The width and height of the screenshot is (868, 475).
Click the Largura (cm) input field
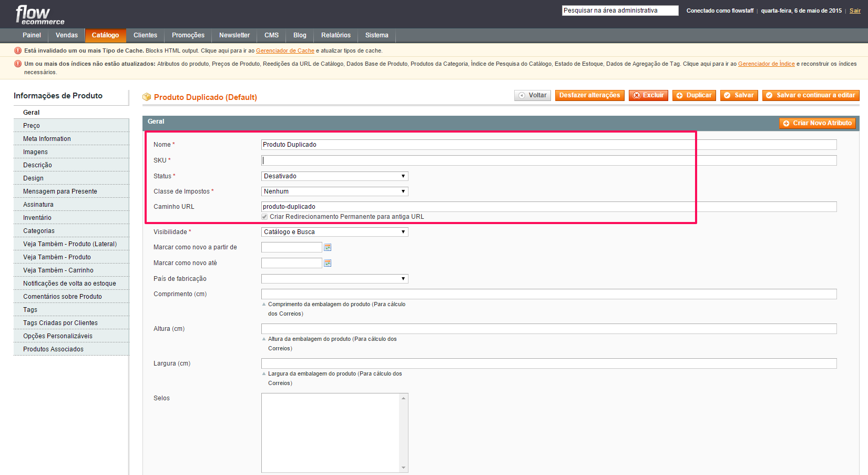[549, 363]
